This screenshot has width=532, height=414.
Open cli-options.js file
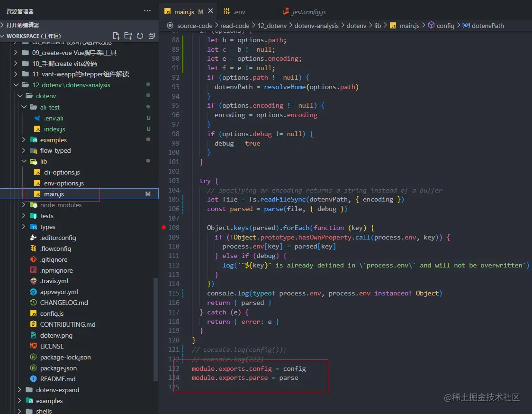pos(62,172)
